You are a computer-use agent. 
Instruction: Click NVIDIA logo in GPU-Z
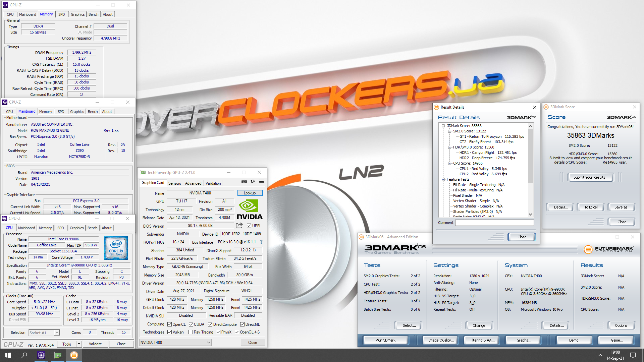point(250,209)
